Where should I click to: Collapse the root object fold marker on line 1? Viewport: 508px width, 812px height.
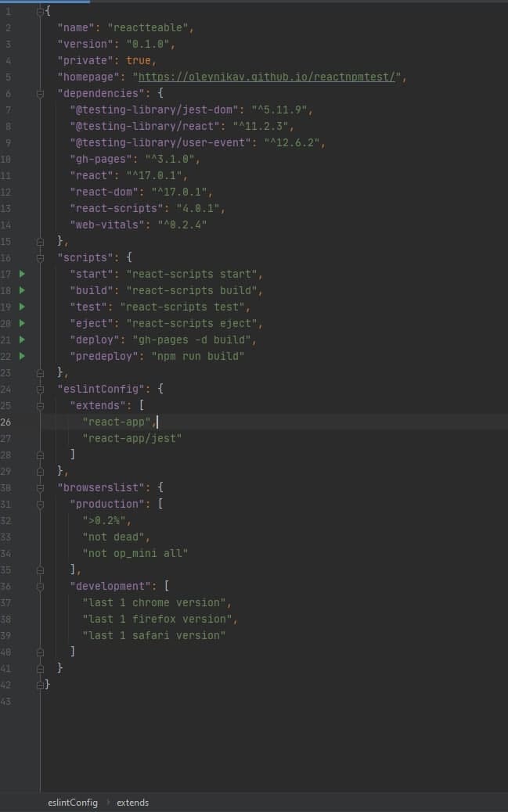pos(41,11)
